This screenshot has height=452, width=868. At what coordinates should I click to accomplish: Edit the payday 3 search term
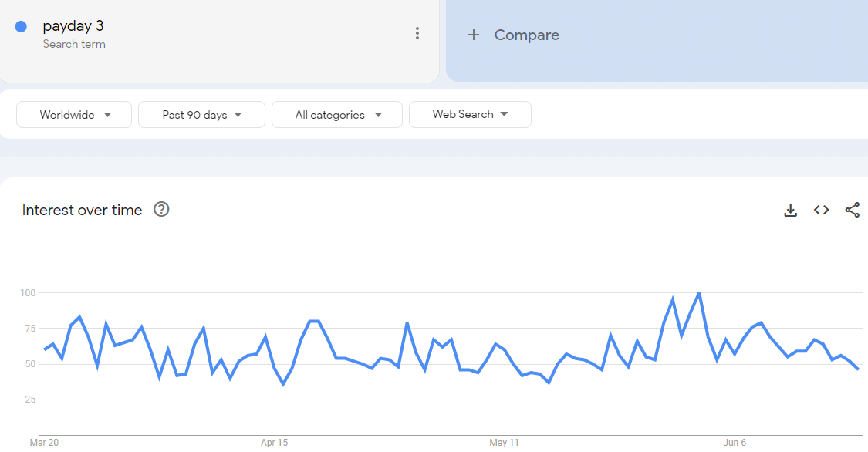coord(73,26)
